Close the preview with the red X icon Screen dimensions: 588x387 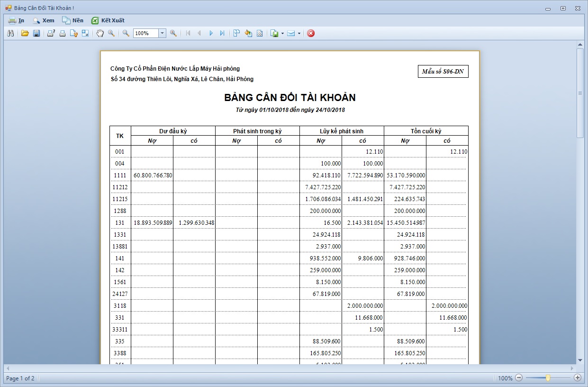point(311,33)
